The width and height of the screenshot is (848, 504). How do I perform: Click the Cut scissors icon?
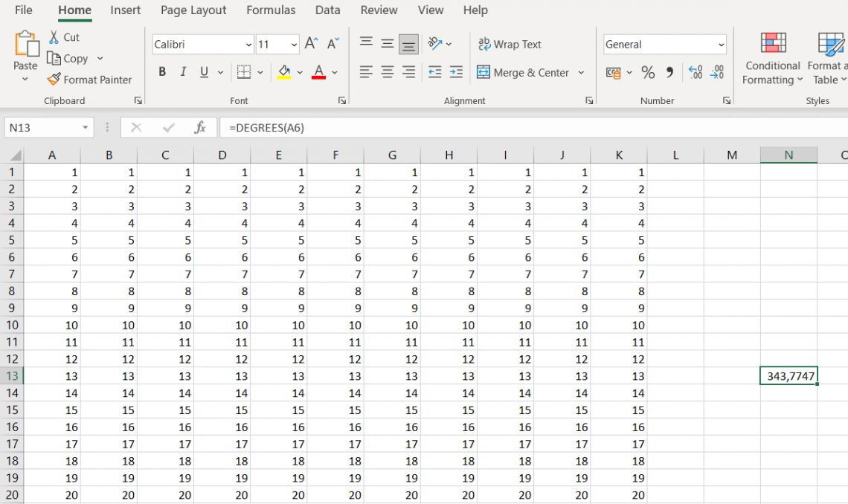[x=54, y=37]
